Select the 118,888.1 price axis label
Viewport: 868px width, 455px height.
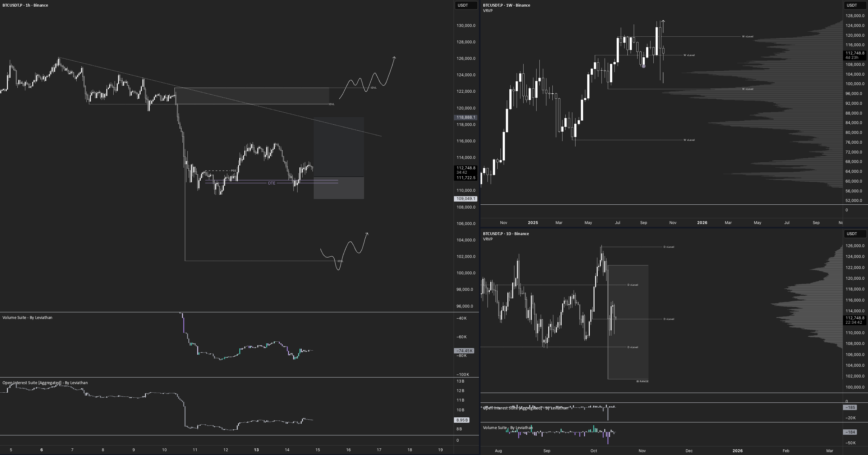pyautogui.click(x=466, y=117)
